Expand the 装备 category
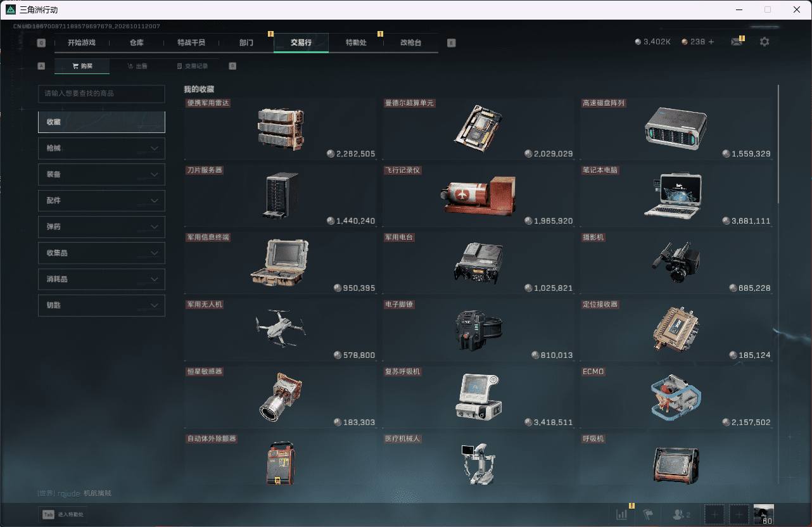Image resolution: width=812 pixels, height=527 pixels. coord(101,174)
